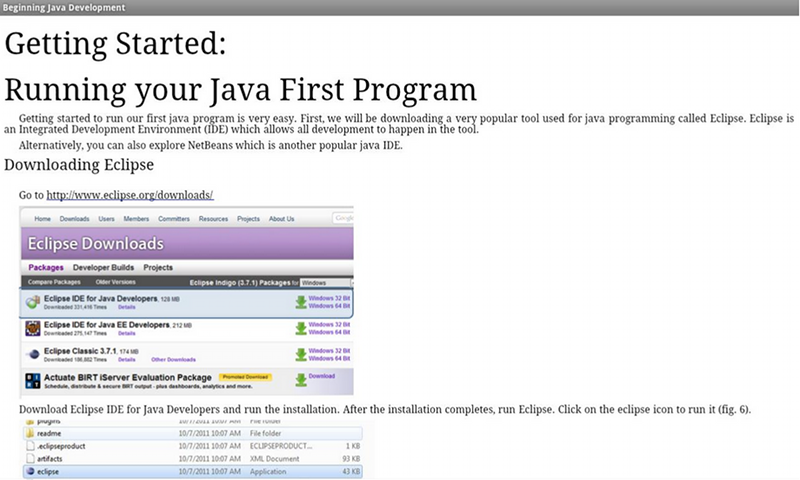Click Home in the Eclipse site navigation
This screenshot has width=800, height=480.
[x=42, y=219]
